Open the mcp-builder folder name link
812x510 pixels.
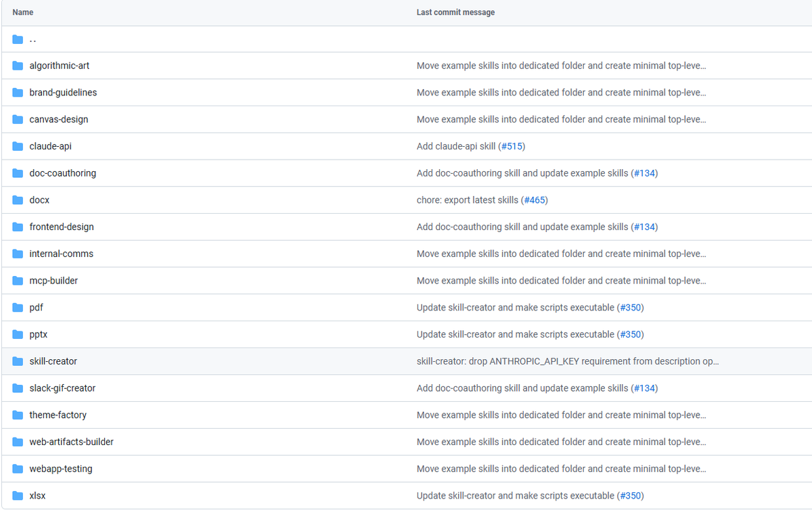tap(53, 281)
